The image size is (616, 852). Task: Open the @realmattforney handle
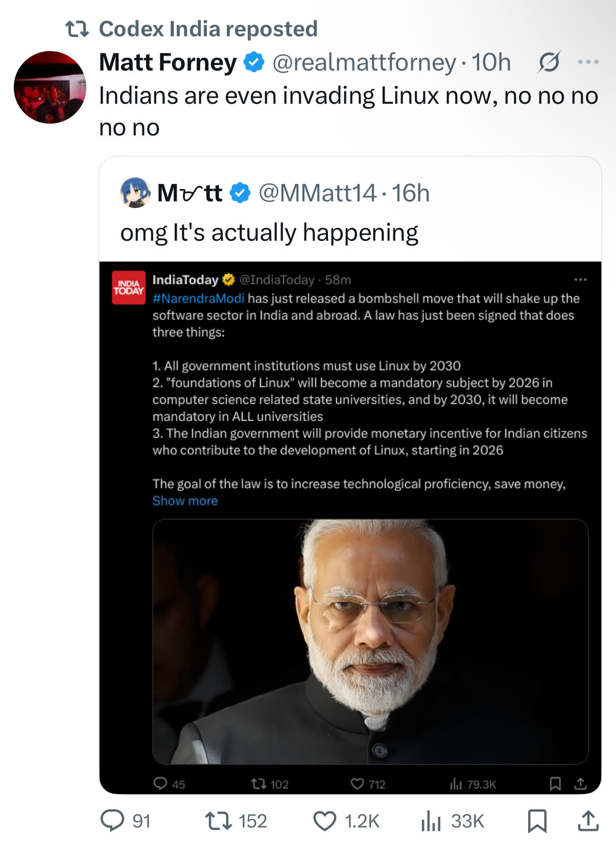coord(364,62)
